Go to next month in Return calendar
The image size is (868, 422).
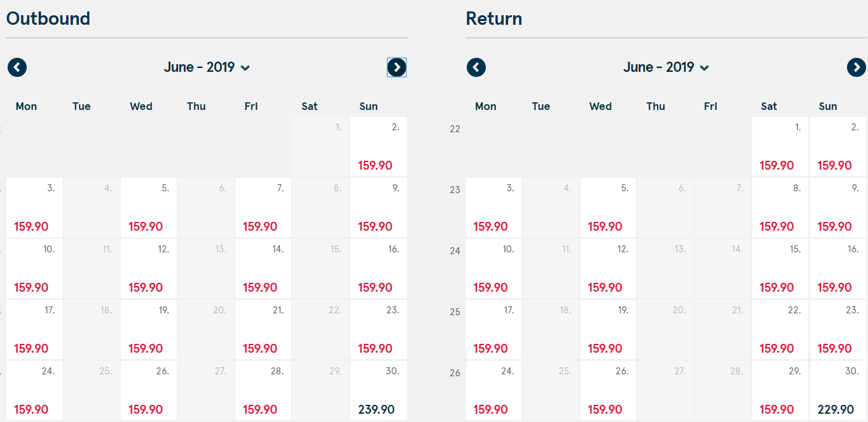pos(857,67)
